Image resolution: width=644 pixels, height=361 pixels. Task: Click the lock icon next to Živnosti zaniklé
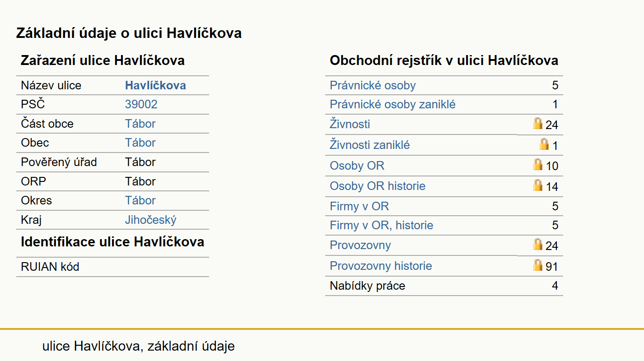pyautogui.click(x=544, y=144)
